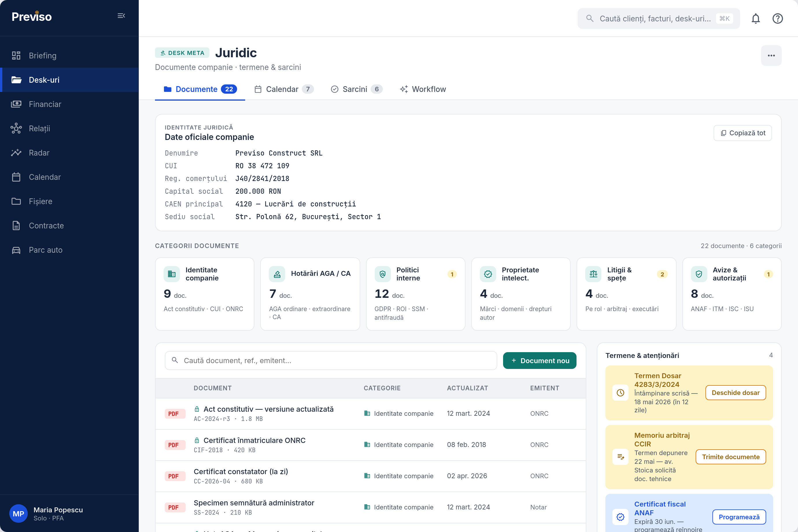The width and height of the screenshot is (798, 532).
Task: Open the help question-mark icon
Action: tap(777, 18)
